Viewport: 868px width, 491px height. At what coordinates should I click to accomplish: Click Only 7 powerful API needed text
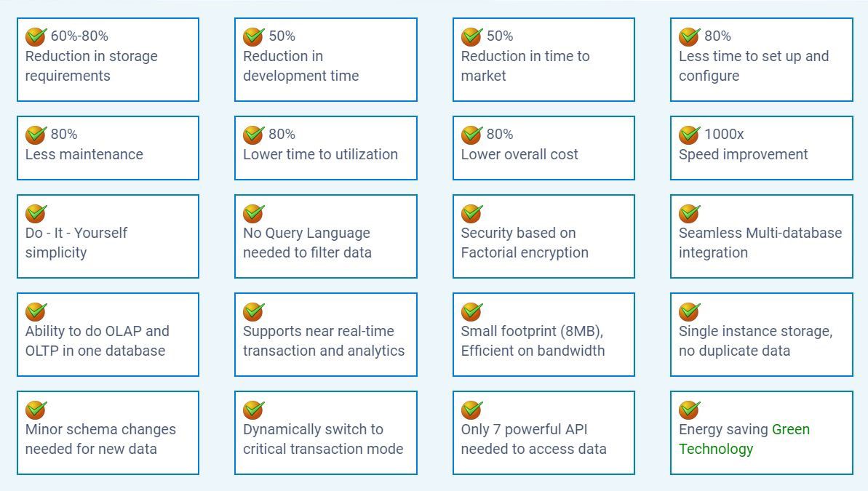click(533, 439)
